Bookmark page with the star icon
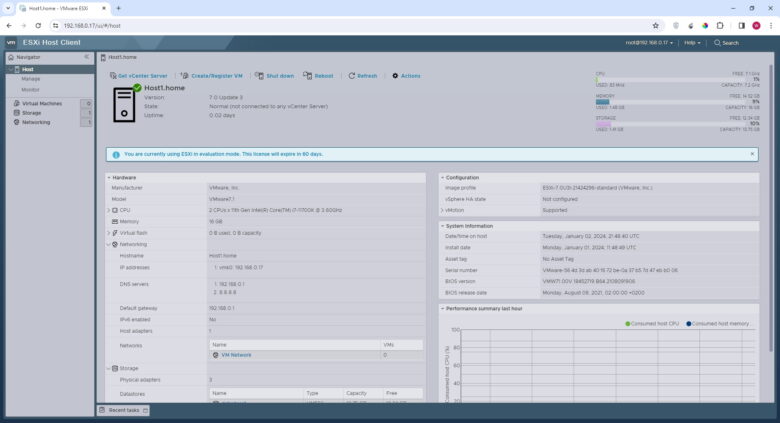 coord(656,26)
